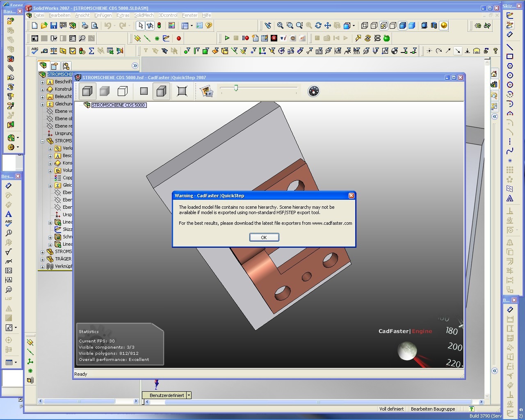Select the STROMSCHIENE CDS 5000 QuickStep node
Image resolution: width=525 pixels, height=420 pixels.
point(118,105)
